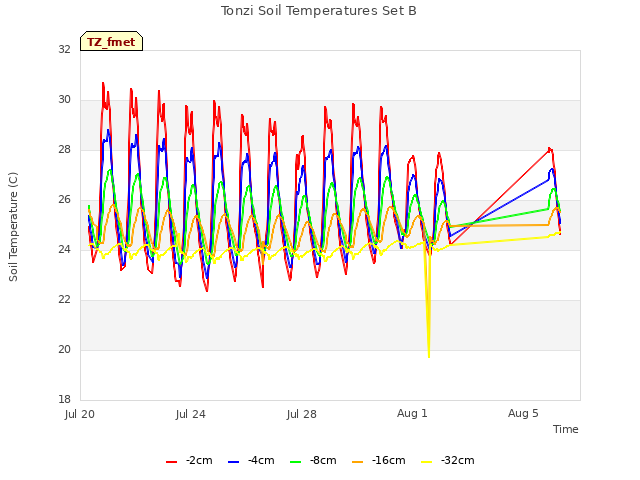Image resolution: width=640 pixels, height=480 pixels.
Task: Click the yellow -32cm legend swatch
Action: [427, 462]
